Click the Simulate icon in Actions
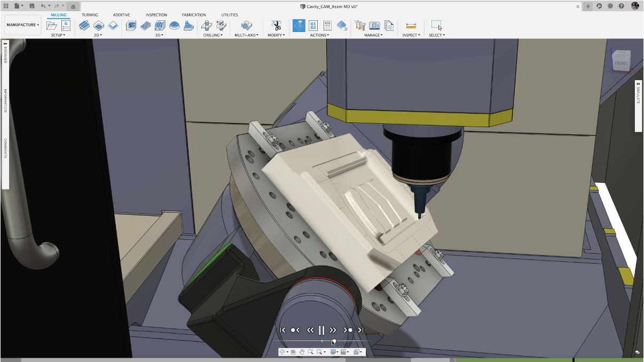The image size is (644, 362). (299, 26)
